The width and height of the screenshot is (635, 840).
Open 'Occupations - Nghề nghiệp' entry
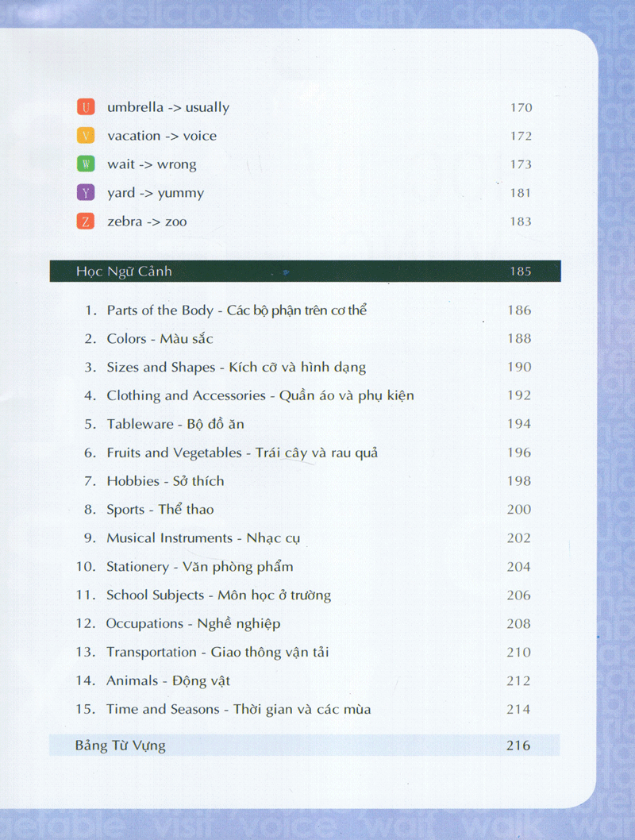point(194,624)
